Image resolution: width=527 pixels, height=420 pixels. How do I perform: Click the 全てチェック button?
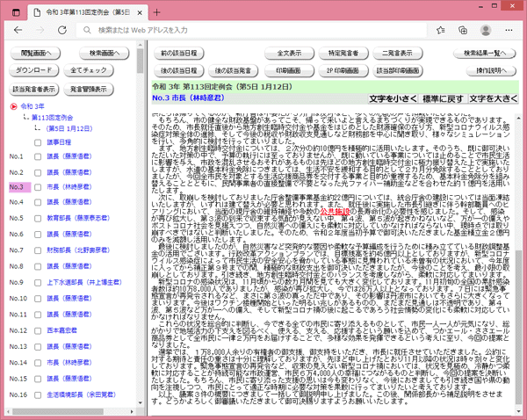point(89,70)
